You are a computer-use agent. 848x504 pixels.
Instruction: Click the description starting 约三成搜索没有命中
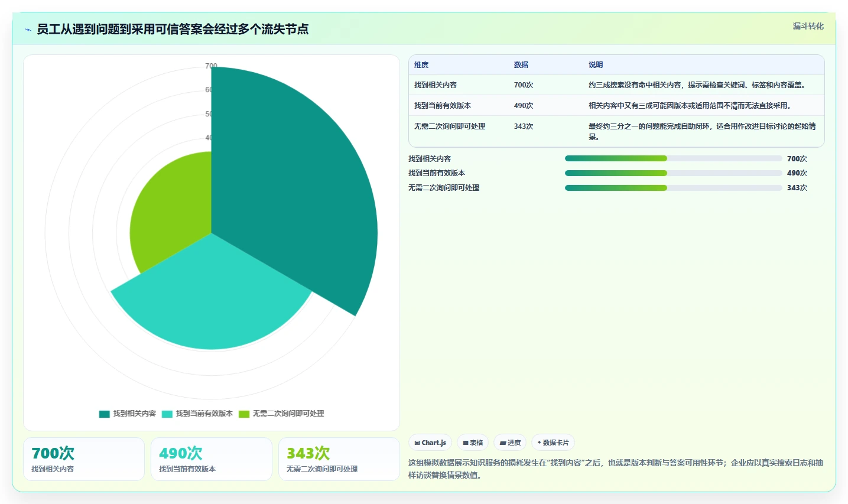click(x=698, y=85)
